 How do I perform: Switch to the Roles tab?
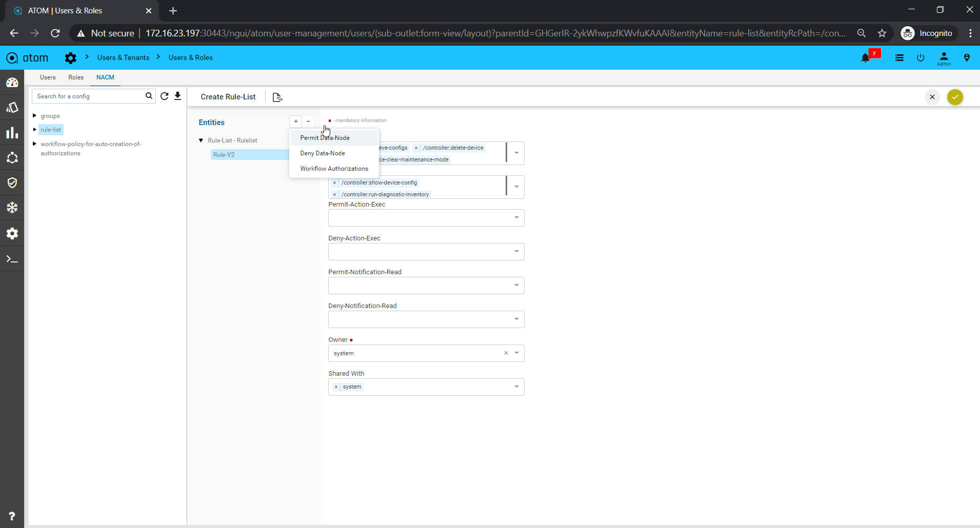pyautogui.click(x=76, y=77)
